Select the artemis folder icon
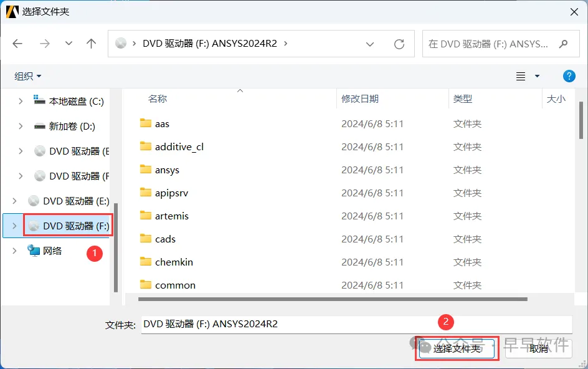The width and height of the screenshot is (588, 369). [x=146, y=216]
